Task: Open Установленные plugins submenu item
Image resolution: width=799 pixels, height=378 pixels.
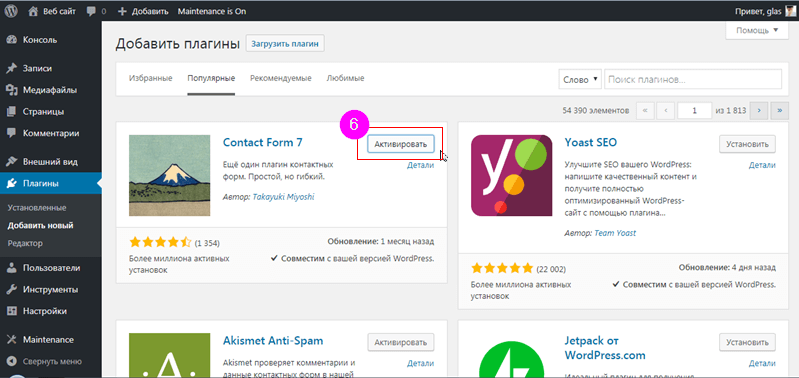Action: (37, 208)
